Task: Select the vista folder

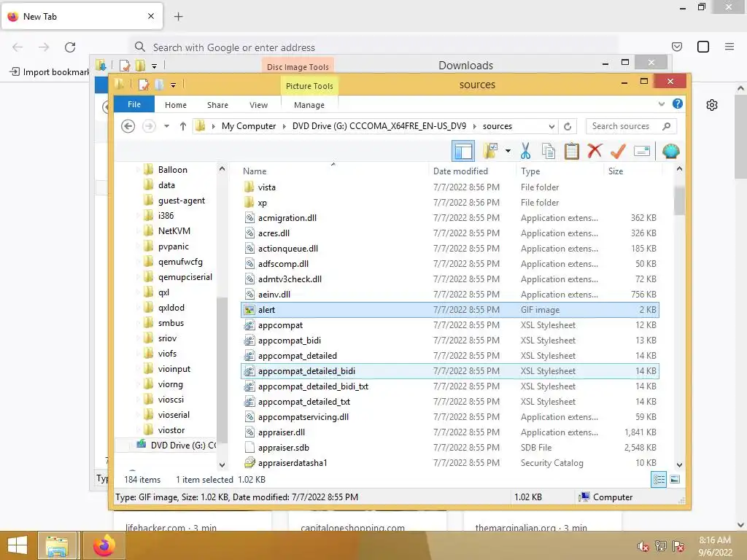Action: tap(449, 187)
